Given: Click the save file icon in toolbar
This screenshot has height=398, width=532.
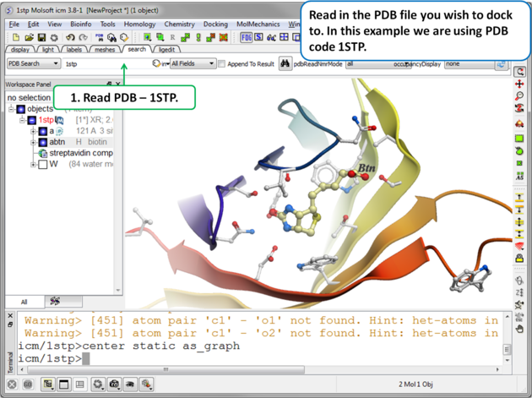Looking at the screenshot, I should click(x=41, y=37).
